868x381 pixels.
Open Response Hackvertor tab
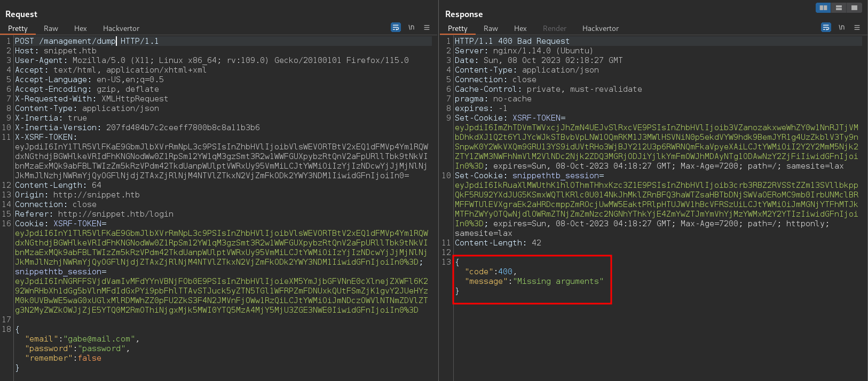point(601,28)
